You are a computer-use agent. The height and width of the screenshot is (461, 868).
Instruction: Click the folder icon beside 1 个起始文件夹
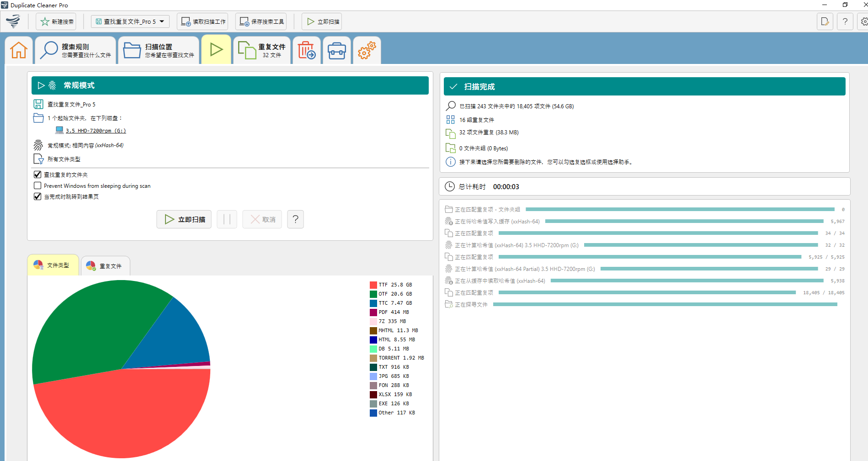tap(38, 118)
